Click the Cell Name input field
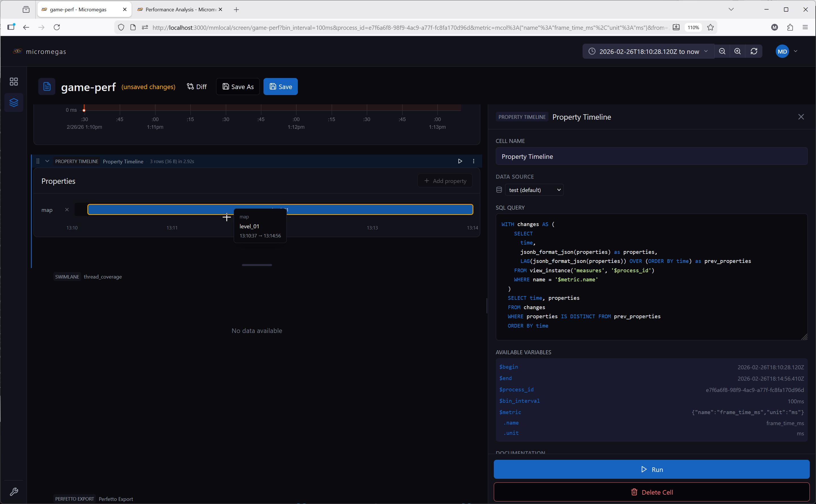Viewport: 816px width, 504px height. (x=651, y=156)
